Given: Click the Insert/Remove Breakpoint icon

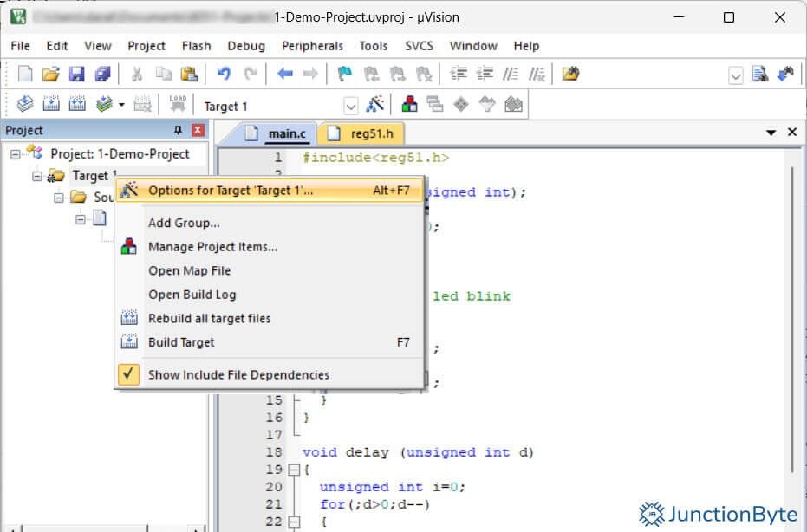Looking at the screenshot, I should pos(344,75).
